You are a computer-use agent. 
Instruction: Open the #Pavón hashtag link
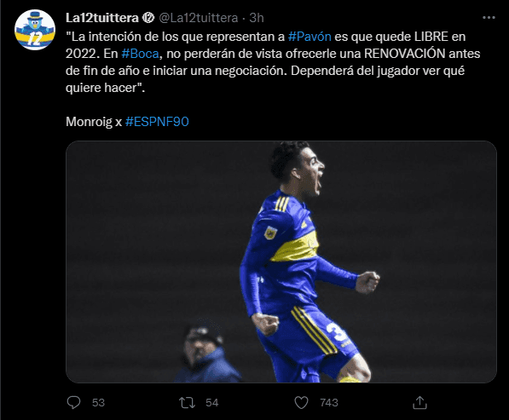(309, 37)
